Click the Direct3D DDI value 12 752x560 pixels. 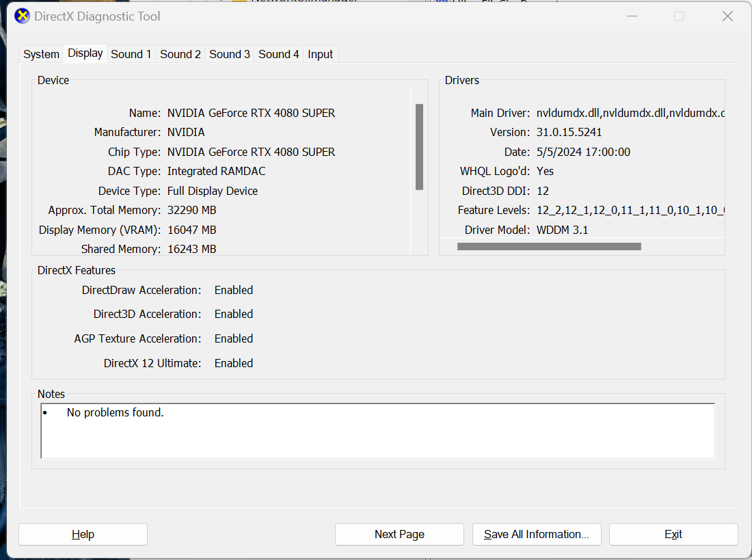tap(542, 191)
